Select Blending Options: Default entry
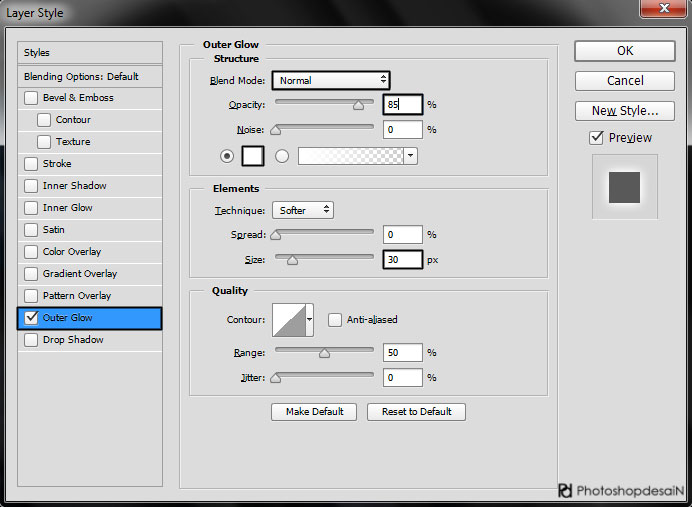692x507 pixels. point(81,77)
